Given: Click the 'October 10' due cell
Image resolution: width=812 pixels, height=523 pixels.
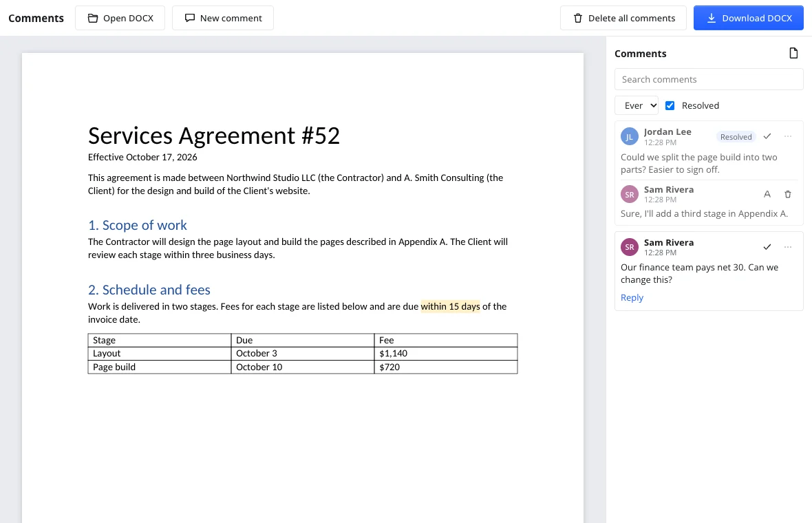Looking at the screenshot, I should coord(302,367).
